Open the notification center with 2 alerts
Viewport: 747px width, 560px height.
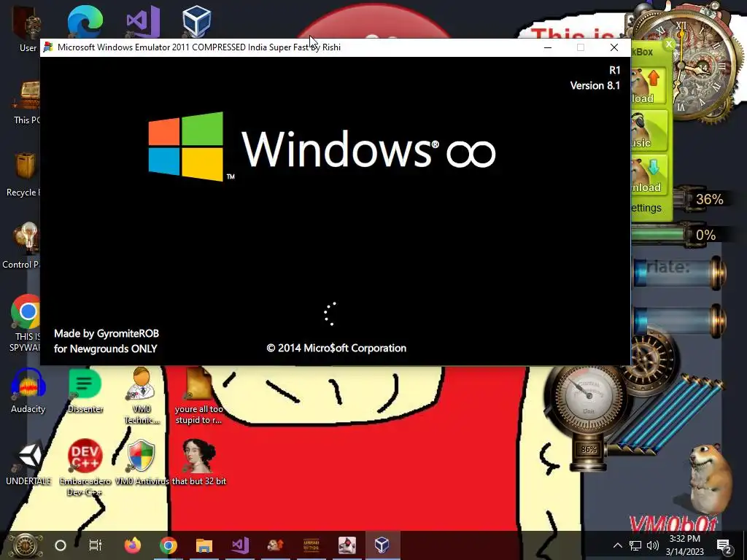click(724, 545)
